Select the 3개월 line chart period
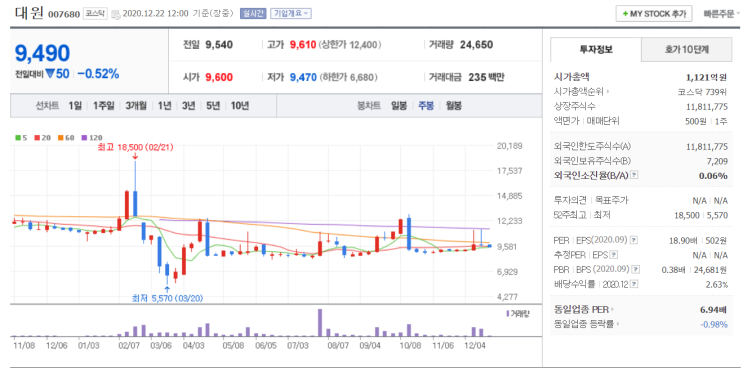Image resolution: width=743 pixels, height=368 pixels. pyautogui.click(x=136, y=106)
